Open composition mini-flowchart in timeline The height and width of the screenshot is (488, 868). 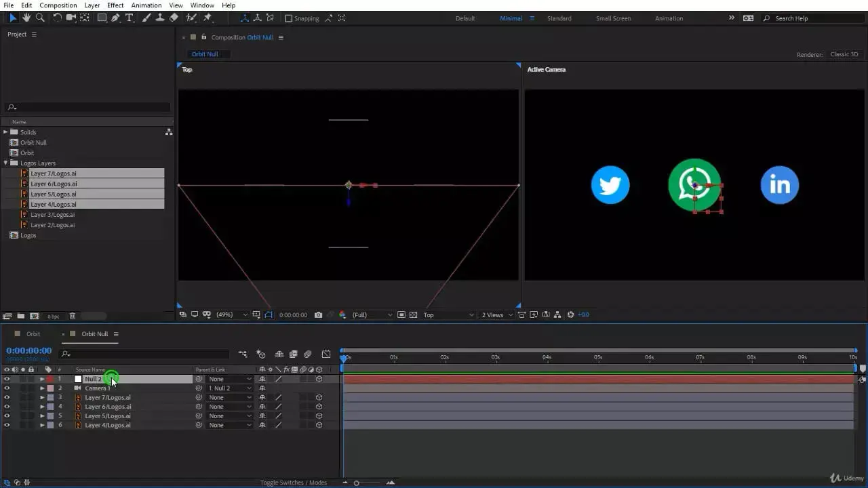243,354
